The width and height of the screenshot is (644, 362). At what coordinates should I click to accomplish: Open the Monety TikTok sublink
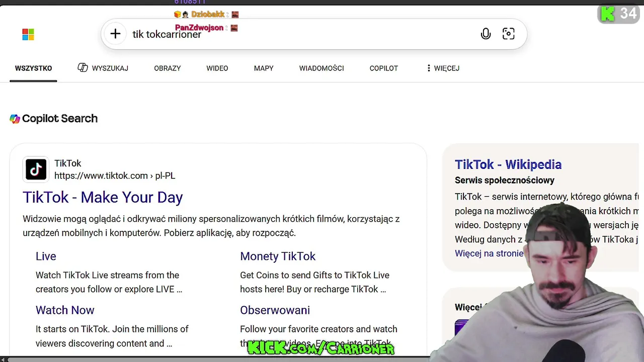pos(278,256)
